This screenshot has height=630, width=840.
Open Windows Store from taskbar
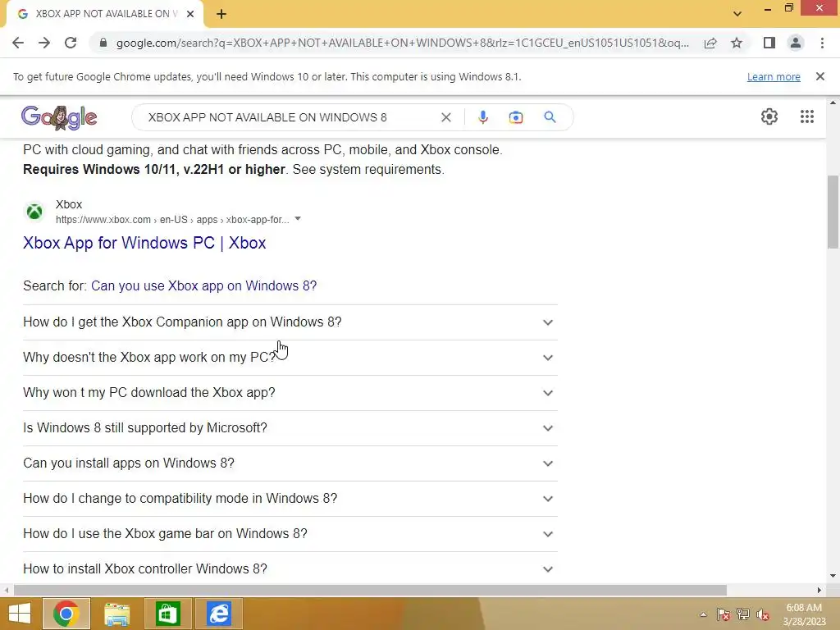tap(167, 614)
